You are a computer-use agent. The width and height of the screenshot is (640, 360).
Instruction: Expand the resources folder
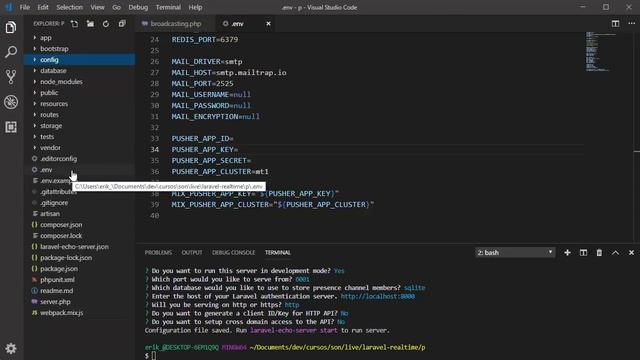coord(80,104)
